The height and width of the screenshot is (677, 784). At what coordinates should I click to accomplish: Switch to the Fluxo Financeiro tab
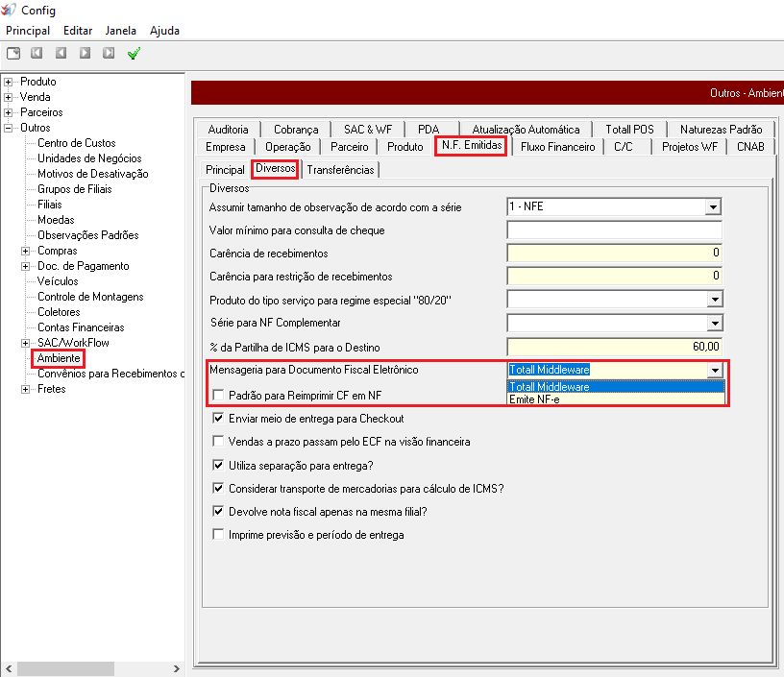tap(558, 147)
